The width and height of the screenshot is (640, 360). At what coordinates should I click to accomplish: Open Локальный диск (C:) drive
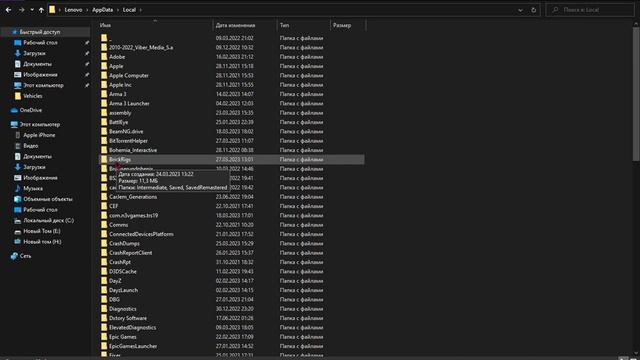tap(48, 220)
